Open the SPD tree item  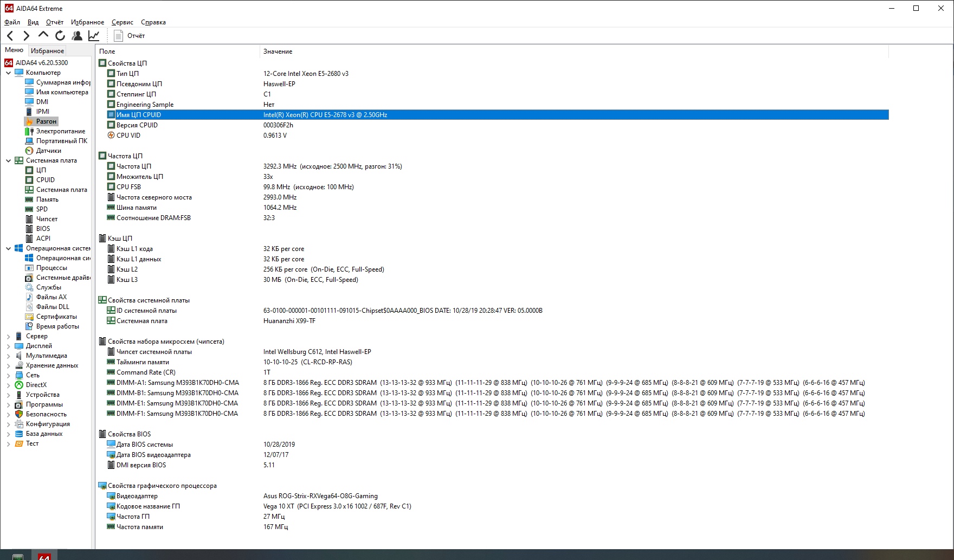pyautogui.click(x=36, y=209)
